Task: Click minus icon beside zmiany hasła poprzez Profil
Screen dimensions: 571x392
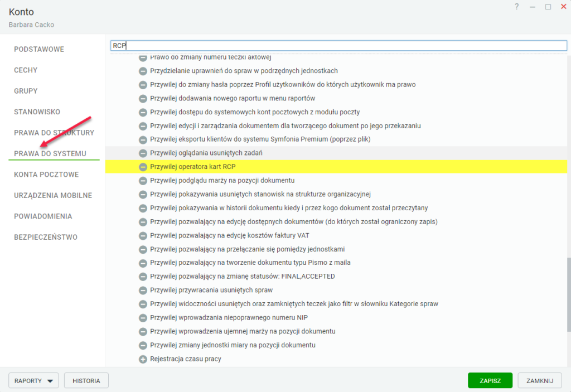Action: (143, 85)
